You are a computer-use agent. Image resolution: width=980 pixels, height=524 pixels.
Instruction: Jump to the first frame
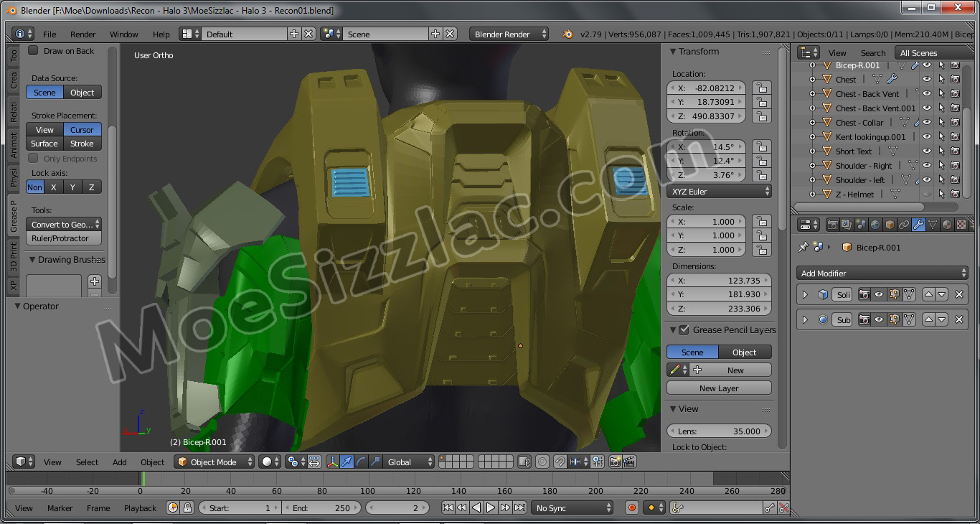coord(448,508)
